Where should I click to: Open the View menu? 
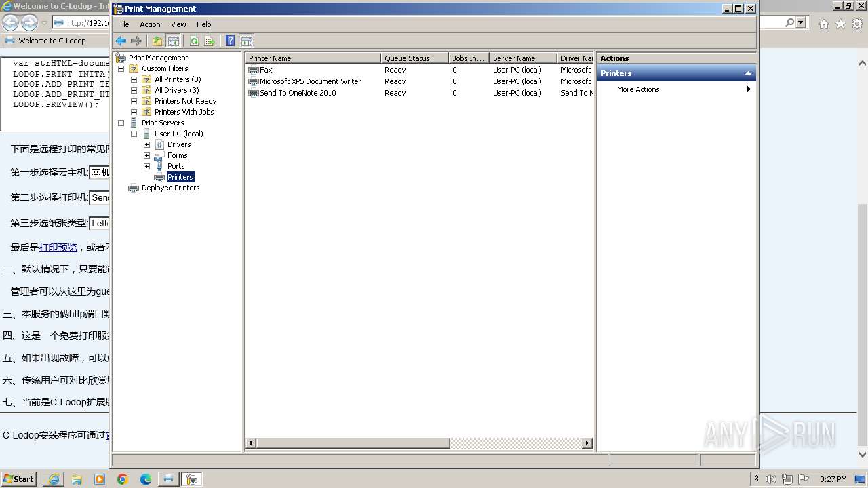coord(178,24)
